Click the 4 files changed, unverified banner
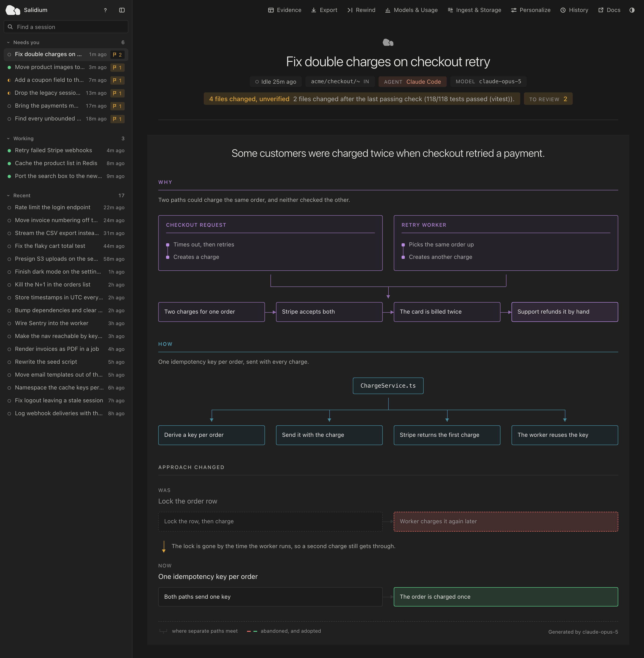 pos(362,99)
